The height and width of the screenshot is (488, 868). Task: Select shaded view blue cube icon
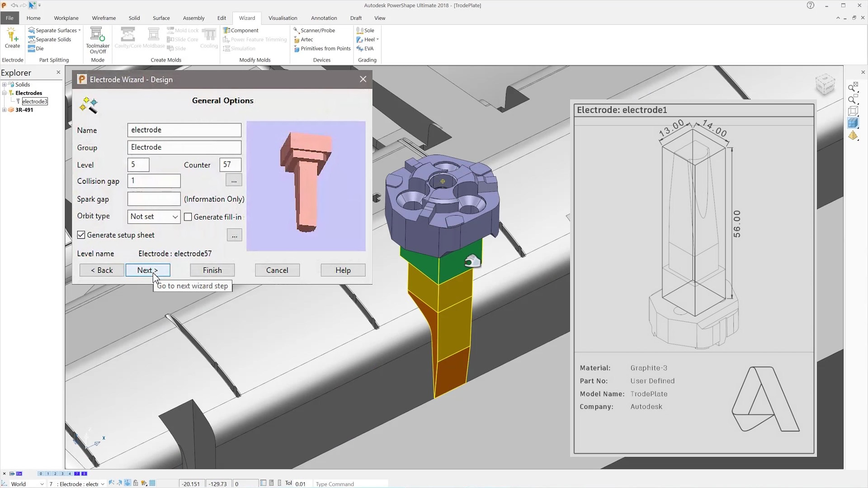point(853,123)
